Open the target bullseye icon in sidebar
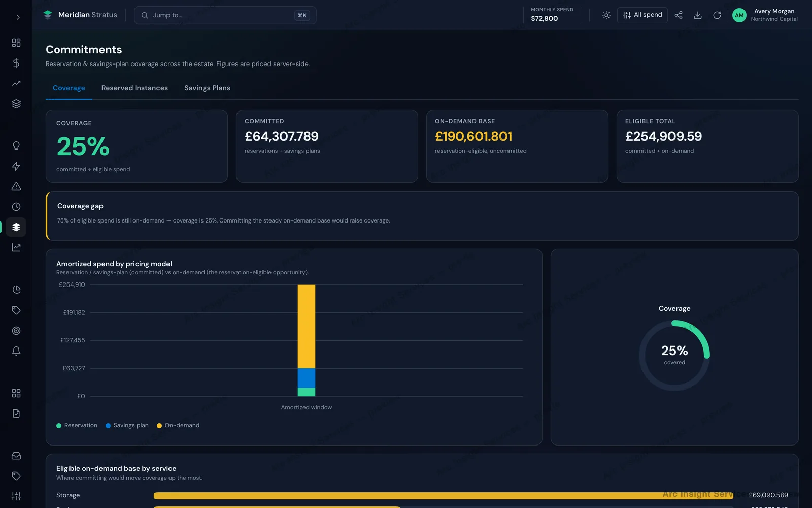This screenshot has height=508, width=812. [16, 331]
